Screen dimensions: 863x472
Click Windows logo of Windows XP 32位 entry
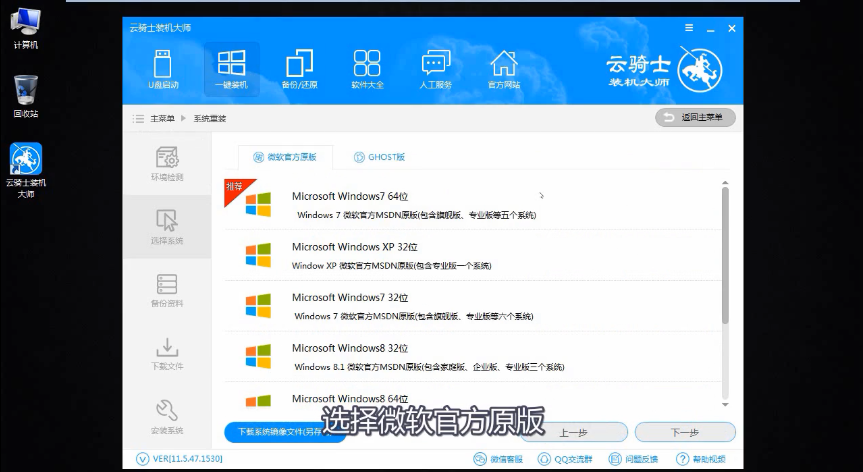[258, 255]
